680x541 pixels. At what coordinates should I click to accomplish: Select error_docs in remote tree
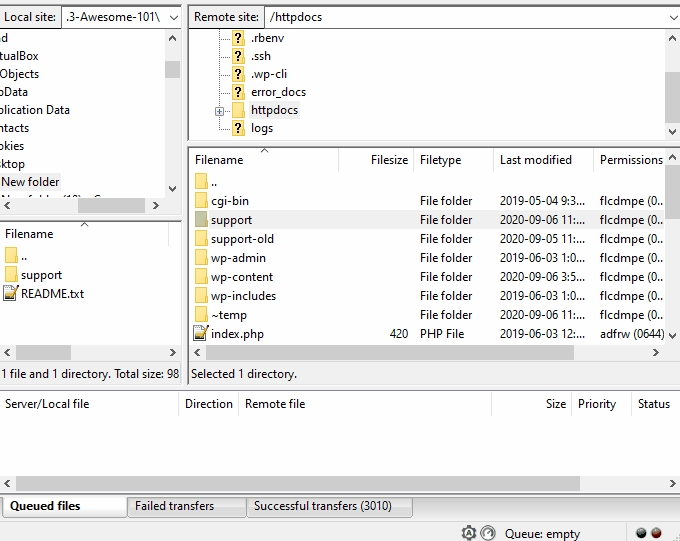tap(278, 92)
